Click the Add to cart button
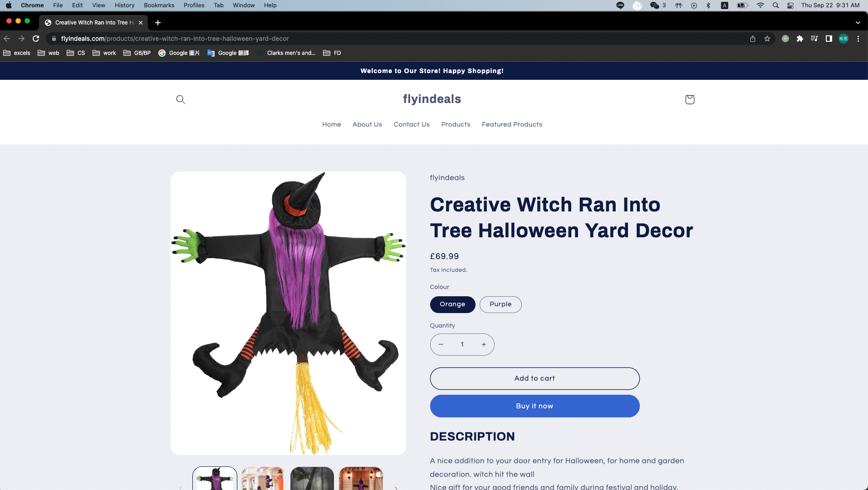This screenshot has width=868, height=490. pos(535,378)
